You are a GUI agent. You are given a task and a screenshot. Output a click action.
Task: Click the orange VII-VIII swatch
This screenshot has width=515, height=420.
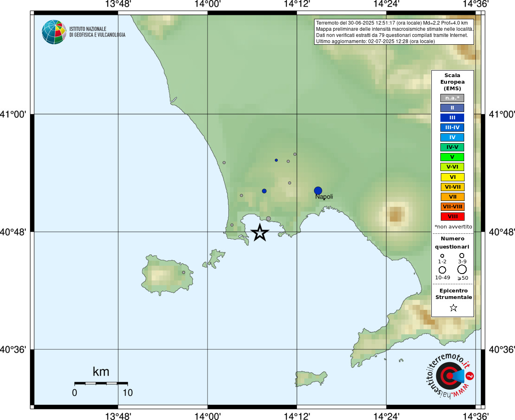coord(452,207)
